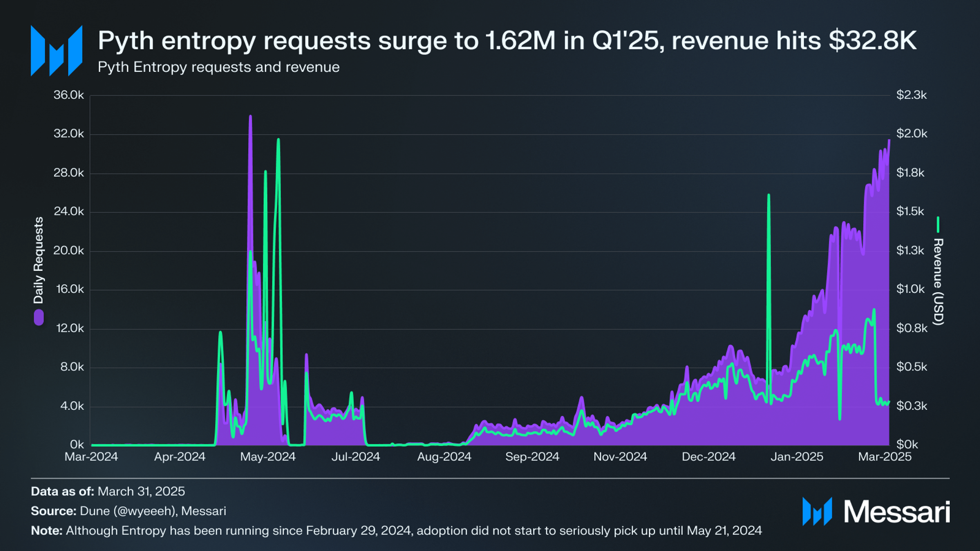Select the Aug-2024 x-axis label
980x551 pixels.
444,457
